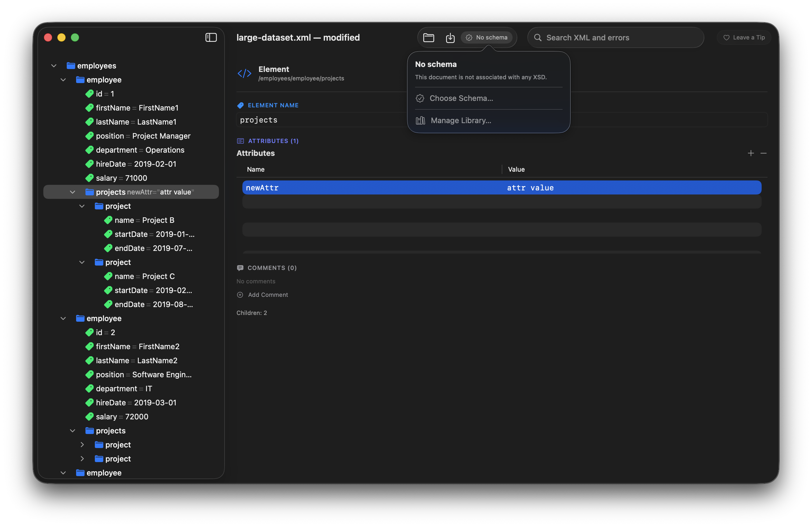
Task: Click the Manage Library books icon
Action: point(420,120)
